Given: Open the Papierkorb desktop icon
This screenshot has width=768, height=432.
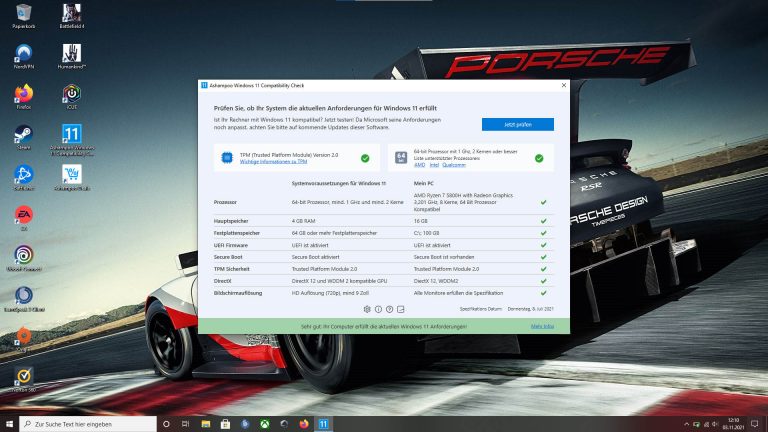Looking at the screenshot, I should 22,14.
